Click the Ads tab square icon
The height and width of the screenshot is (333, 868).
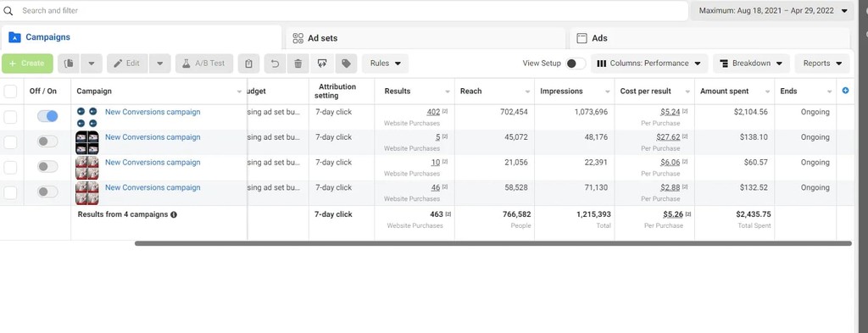[581, 38]
